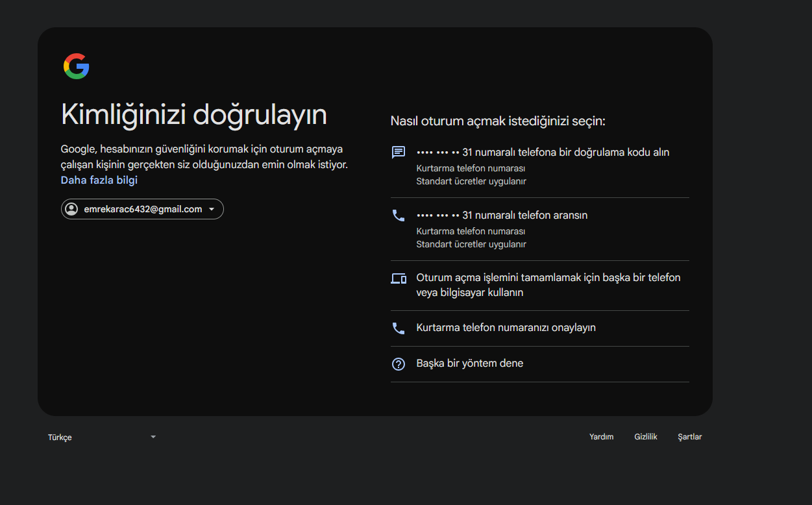Open the Yardım footer link

click(602, 437)
